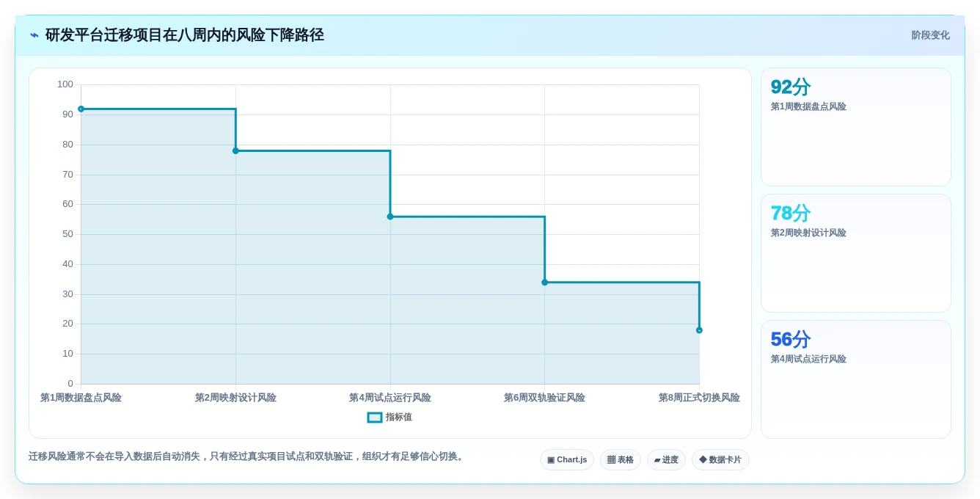Image resolution: width=980 pixels, height=499 pixels.
Task: Click the y-axis value 50
Action: pyautogui.click(x=67, y=234)
